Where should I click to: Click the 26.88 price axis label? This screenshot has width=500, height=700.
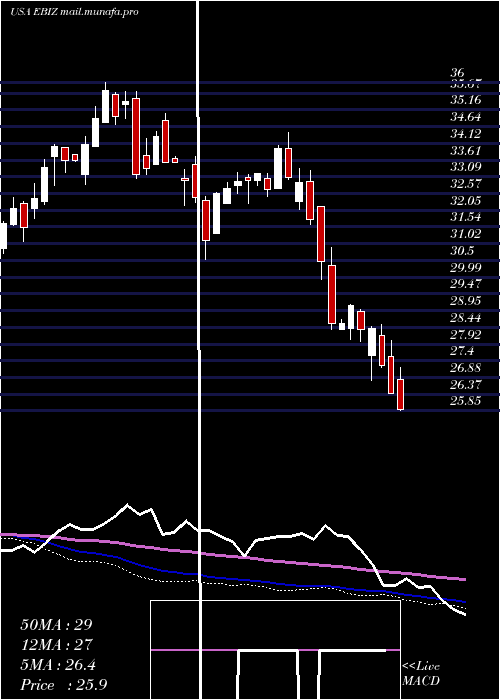[x=466, y=367]
